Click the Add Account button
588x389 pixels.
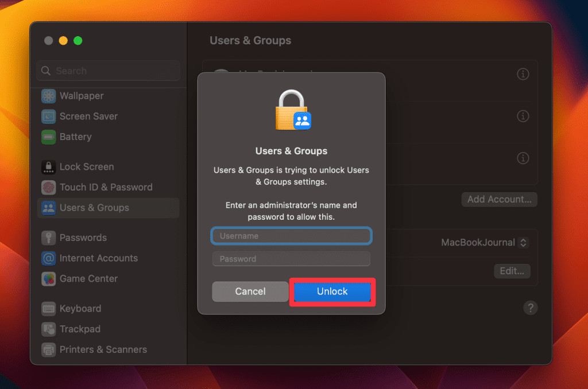point(499,200)
